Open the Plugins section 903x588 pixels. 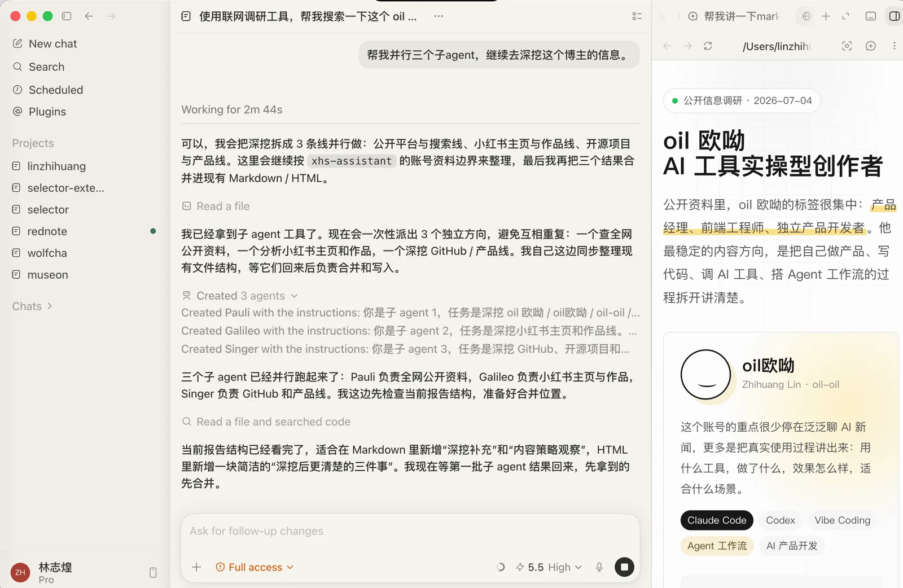click(40, 112)
